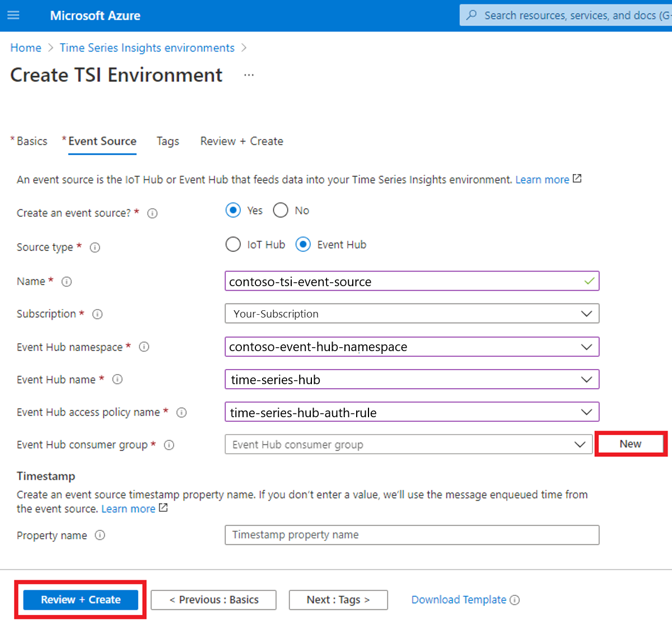
Task: Go to Home breadcrumb
Action: (x=26, y=48)
